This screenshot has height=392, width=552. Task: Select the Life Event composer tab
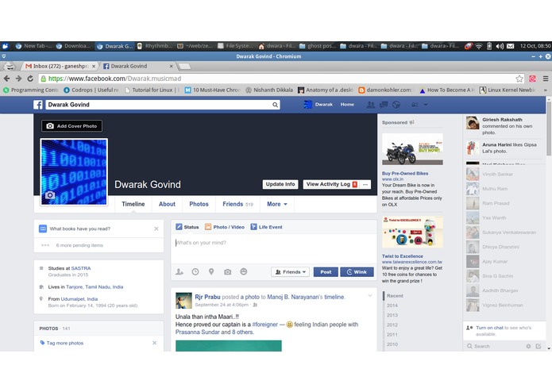[267, 227]
